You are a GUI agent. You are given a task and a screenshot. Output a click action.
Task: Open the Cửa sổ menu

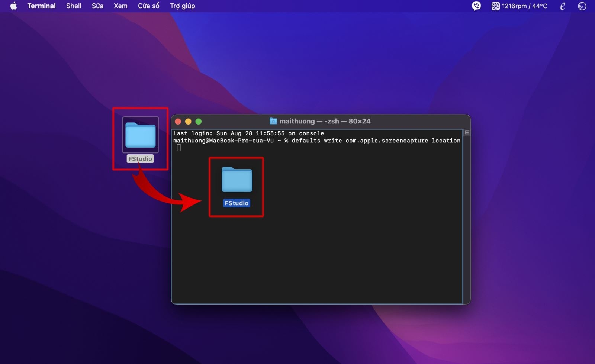click(148, 6)
